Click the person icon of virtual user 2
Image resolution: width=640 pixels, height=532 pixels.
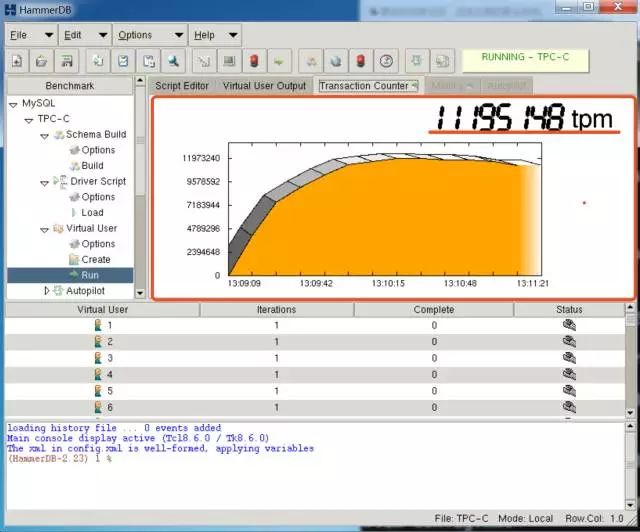point(98,341)
